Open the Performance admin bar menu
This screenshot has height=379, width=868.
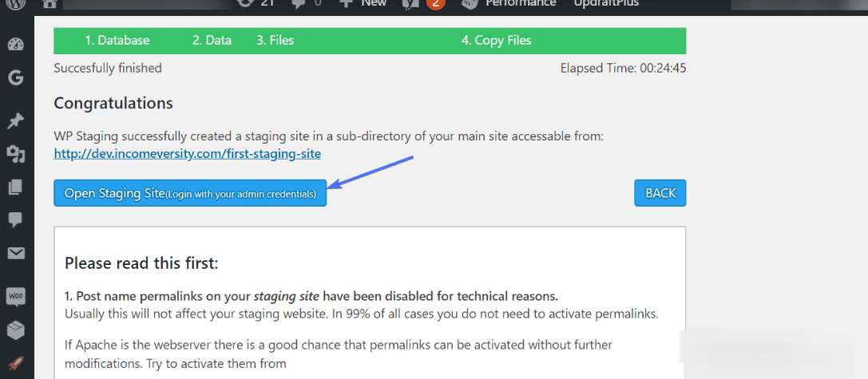(509, 4)
